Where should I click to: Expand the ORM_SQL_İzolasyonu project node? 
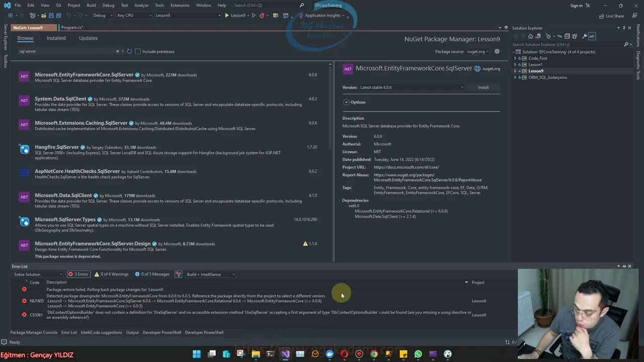515,77
